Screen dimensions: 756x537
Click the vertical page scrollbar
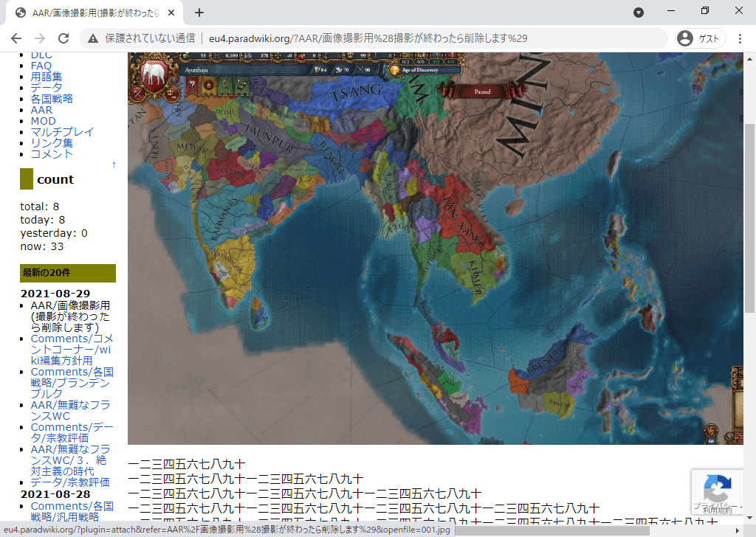[x=749, y=221]
